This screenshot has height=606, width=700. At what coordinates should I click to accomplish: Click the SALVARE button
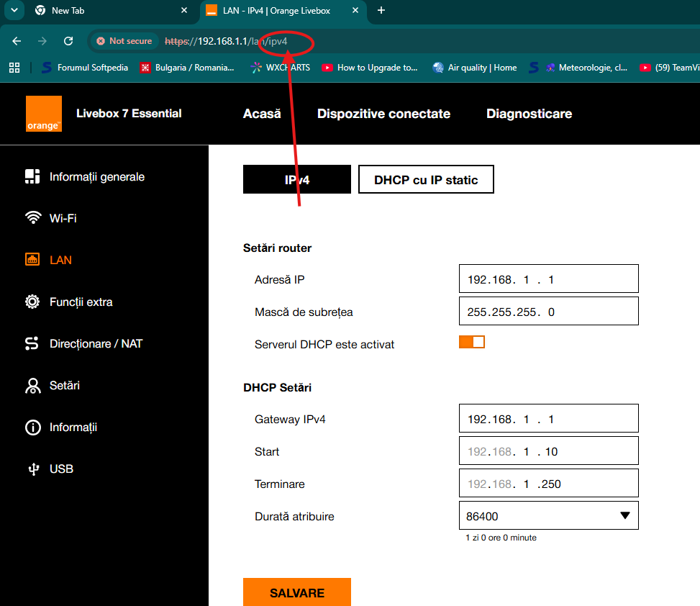pos(297,592)
